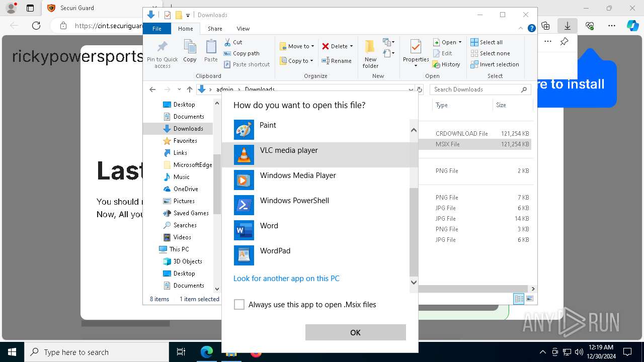This screenshot has width=644, height=362.
Task: Open Edge Downloads toolbar icon
Action: [x=568, y=25]
